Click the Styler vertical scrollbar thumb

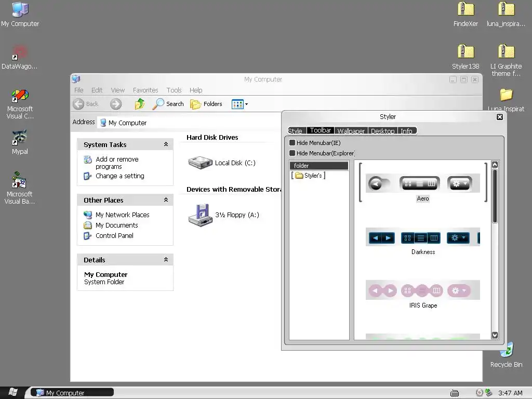[x=495, y=196]
